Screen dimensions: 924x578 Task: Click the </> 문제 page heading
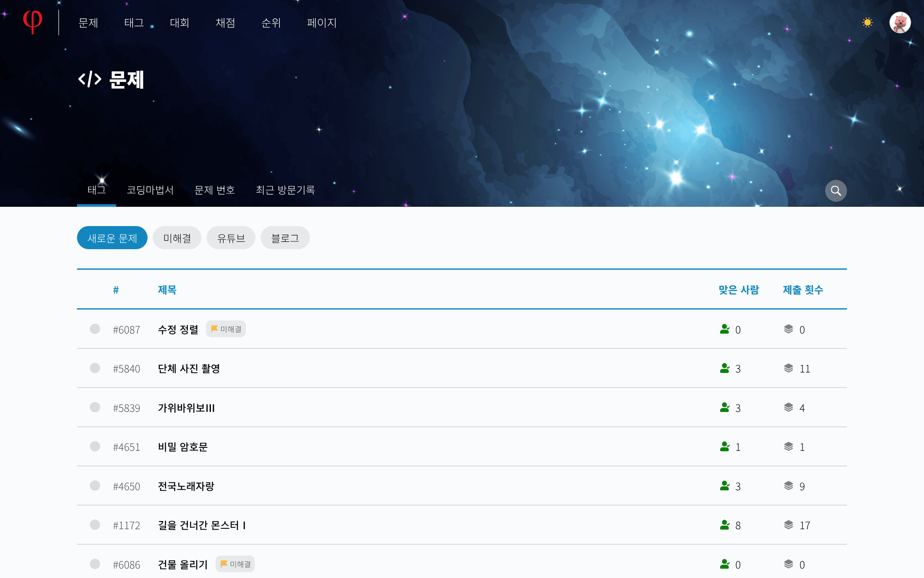pyautogui.click(x=111, y=80)
